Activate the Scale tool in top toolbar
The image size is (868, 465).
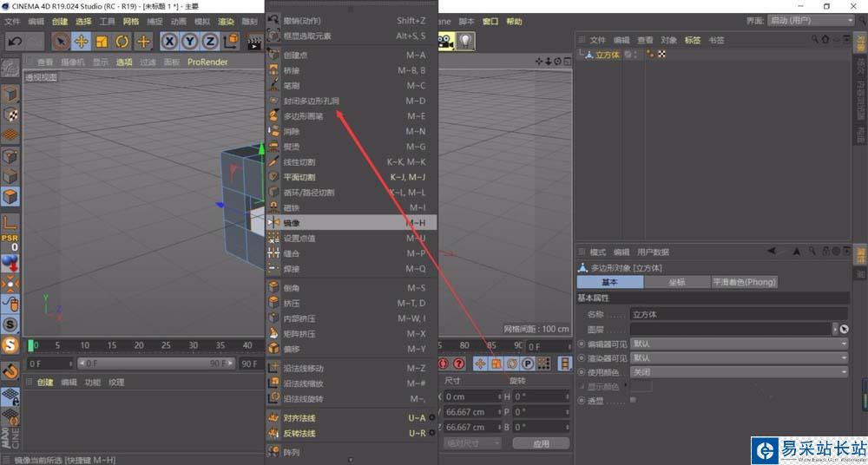tap(102, 41)
